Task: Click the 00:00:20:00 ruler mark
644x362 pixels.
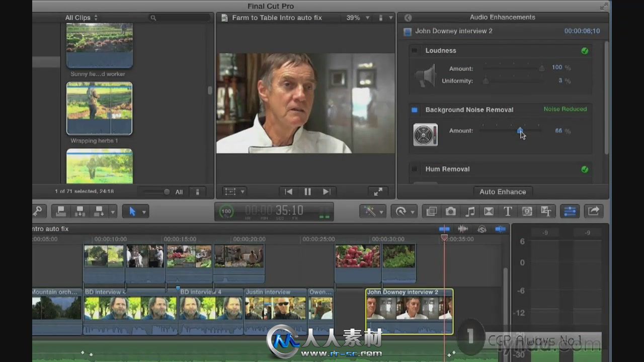Action: click(250, 239)
